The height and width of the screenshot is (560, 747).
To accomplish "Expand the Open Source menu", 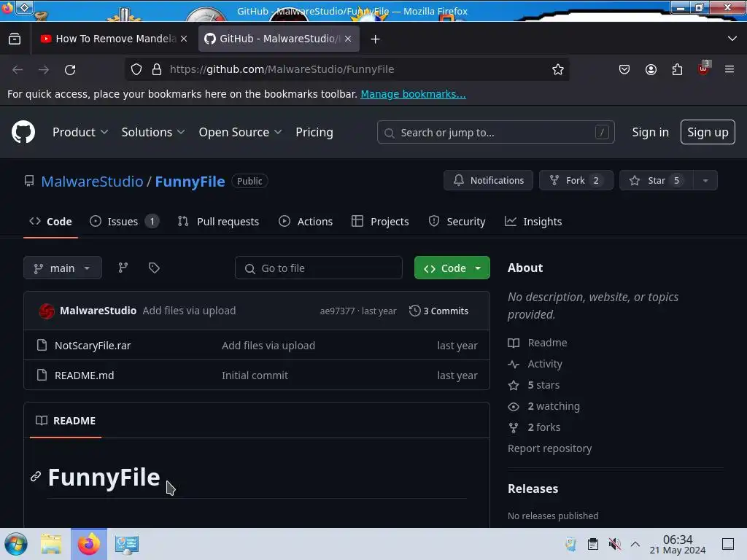I will [x=240, y=133].
